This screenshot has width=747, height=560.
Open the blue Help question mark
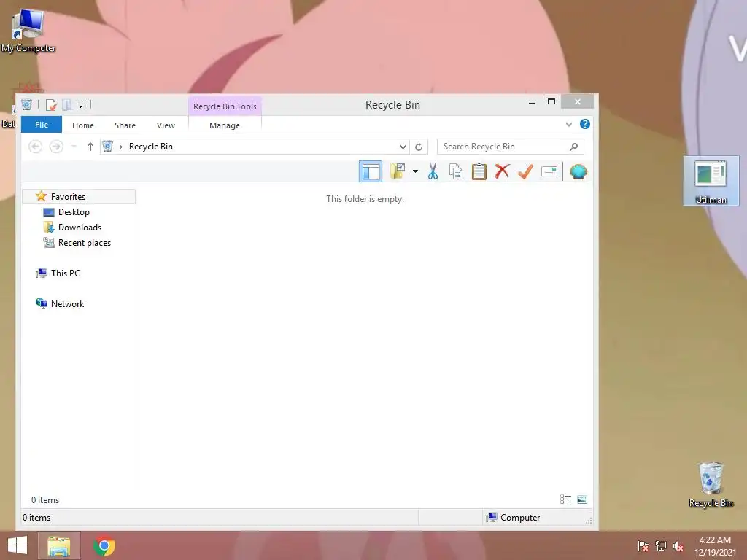coord(585,124)
